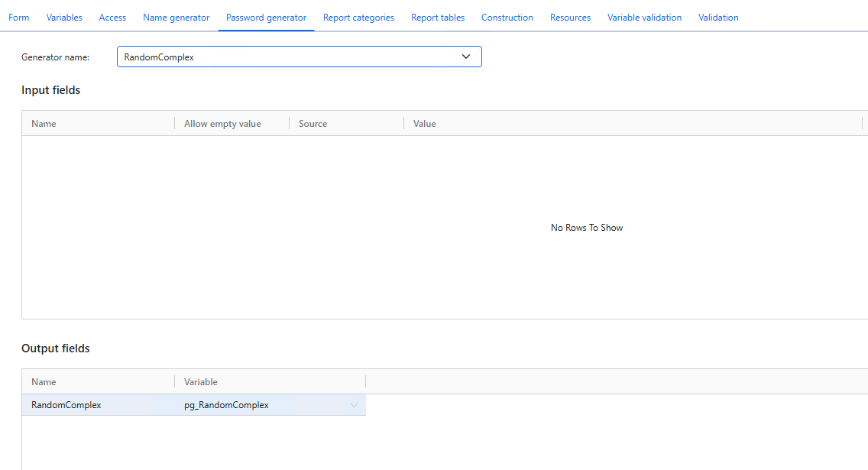
Task: Open the Form tab
Action: pos(19,18)
